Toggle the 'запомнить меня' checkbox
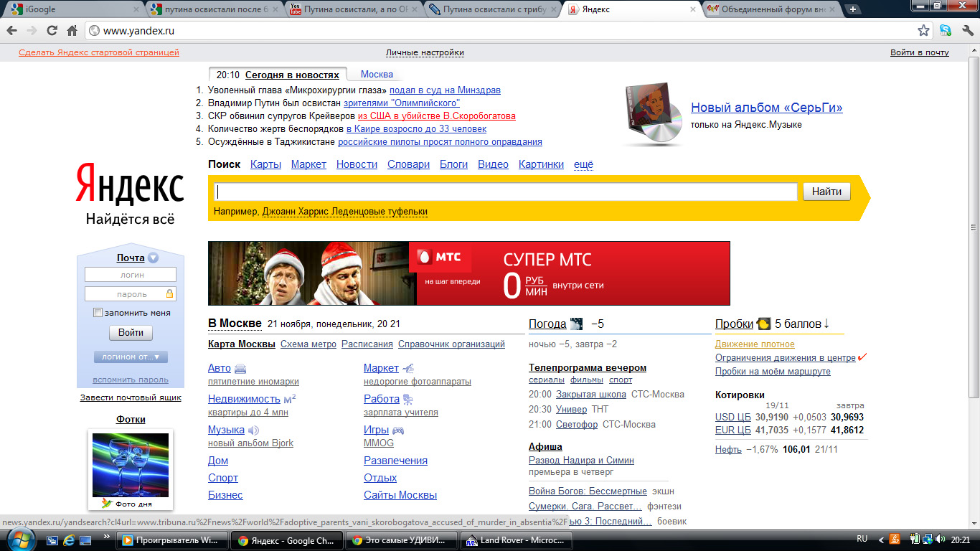The width and height of the screenshot is (980, 551). (98, 313)
